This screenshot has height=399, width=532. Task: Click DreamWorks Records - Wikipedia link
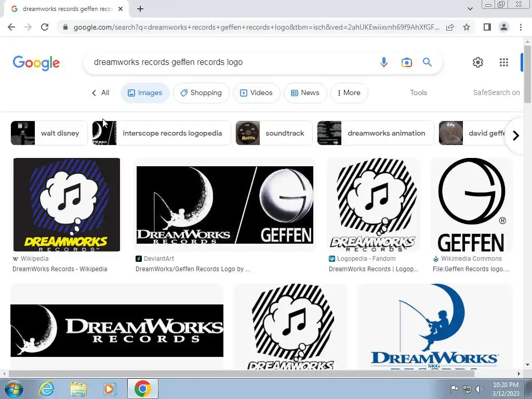click(60, 269)
